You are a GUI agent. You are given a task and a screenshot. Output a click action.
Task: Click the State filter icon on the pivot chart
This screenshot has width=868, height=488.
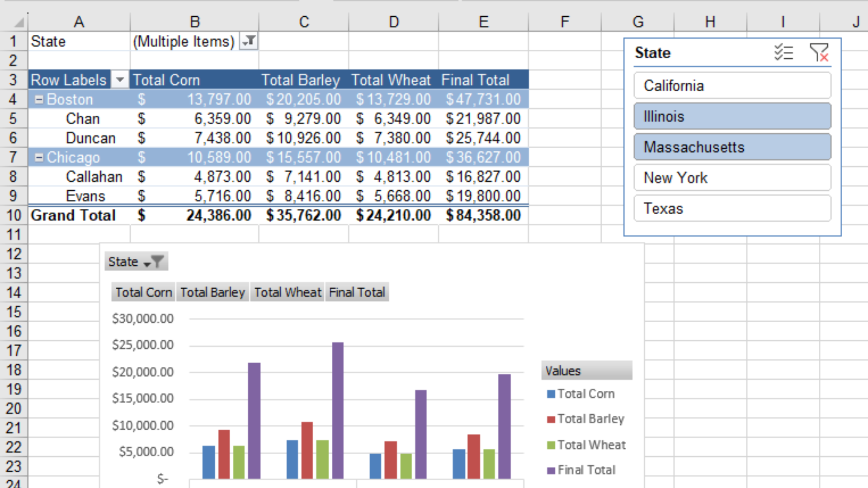(x=157, y=261)
